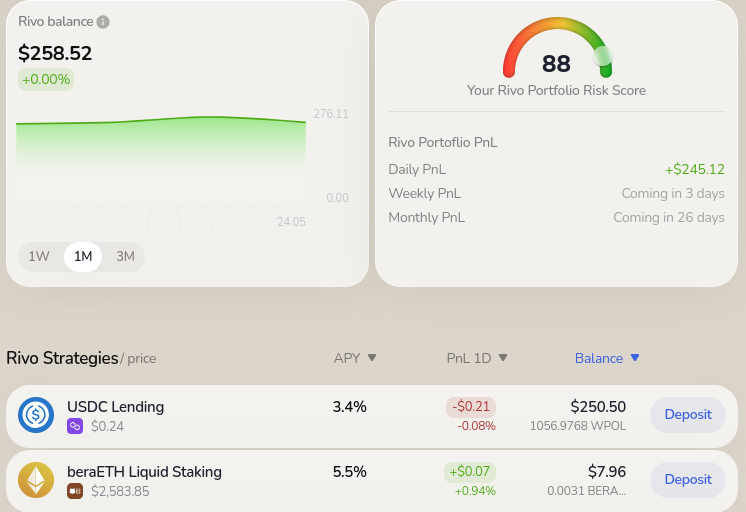Click the risk gauge indicator knob

click(x=602, y=56)
